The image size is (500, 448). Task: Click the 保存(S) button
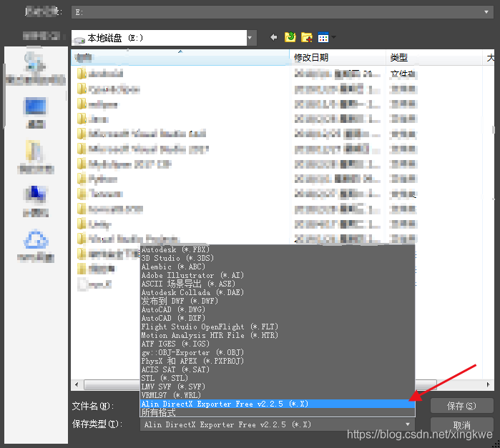coord(461,406)
